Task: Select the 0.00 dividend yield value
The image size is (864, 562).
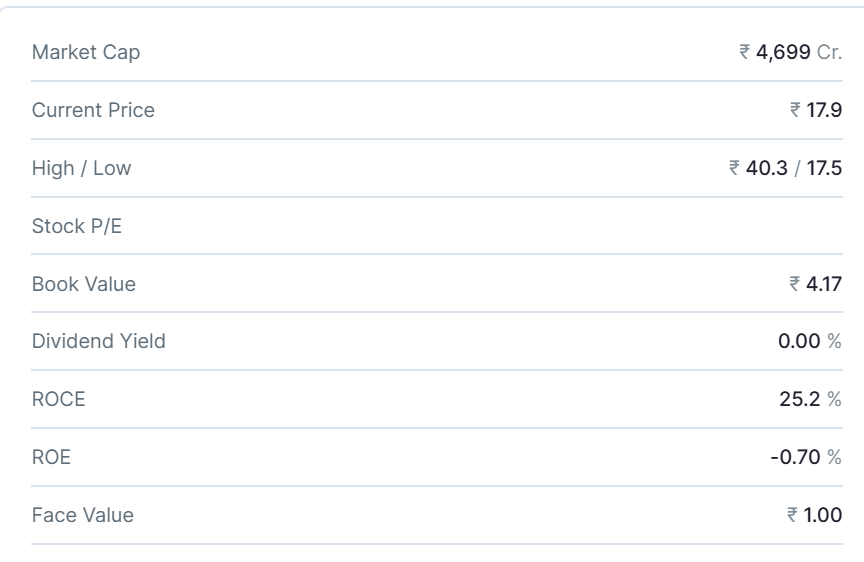Action: tap(799, 342)
